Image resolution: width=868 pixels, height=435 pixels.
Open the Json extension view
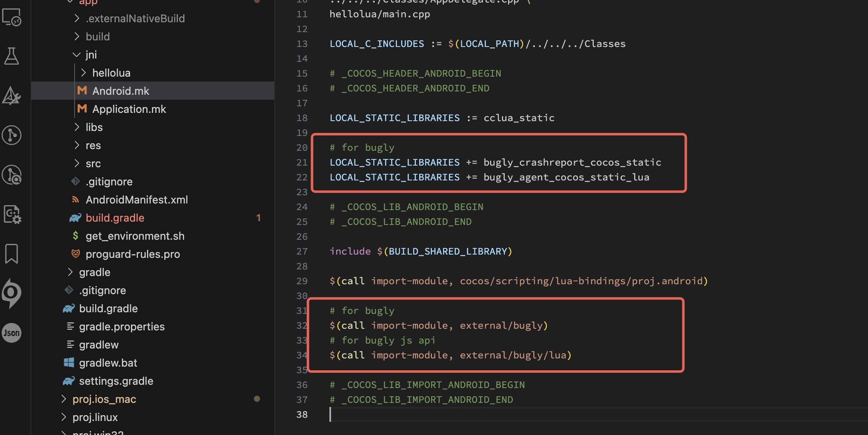click(x=12, y=333)
